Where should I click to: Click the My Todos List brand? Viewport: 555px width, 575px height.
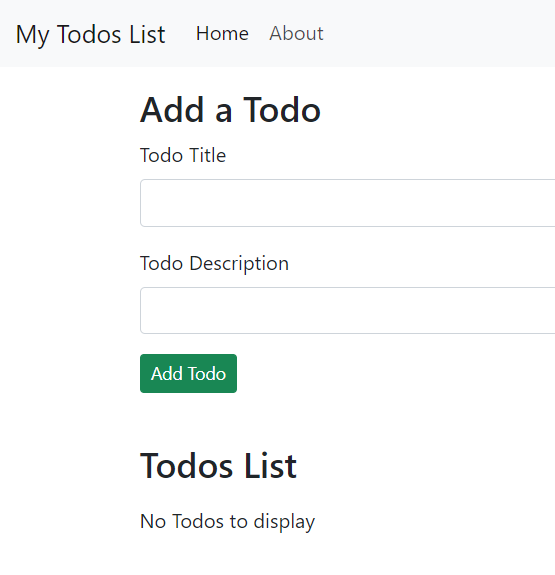tap(91, 34)
